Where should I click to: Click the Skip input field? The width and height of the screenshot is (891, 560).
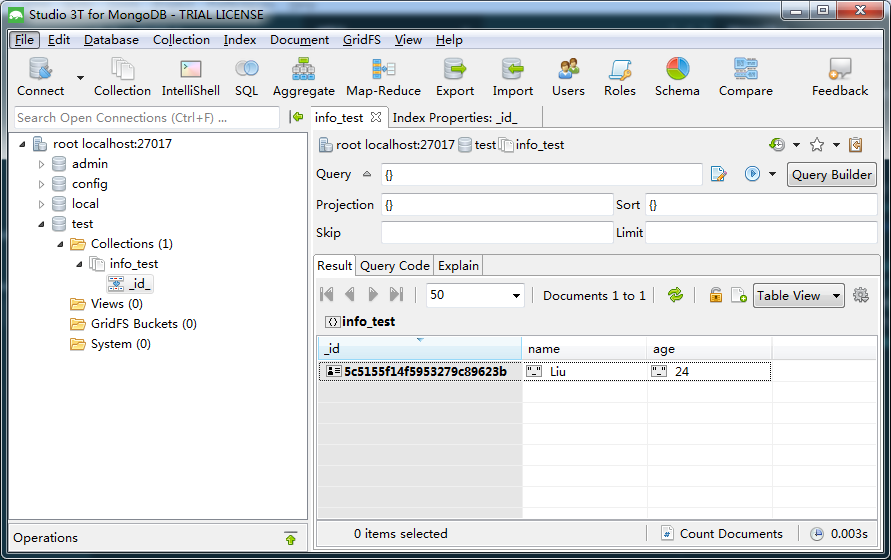(497, 233)
